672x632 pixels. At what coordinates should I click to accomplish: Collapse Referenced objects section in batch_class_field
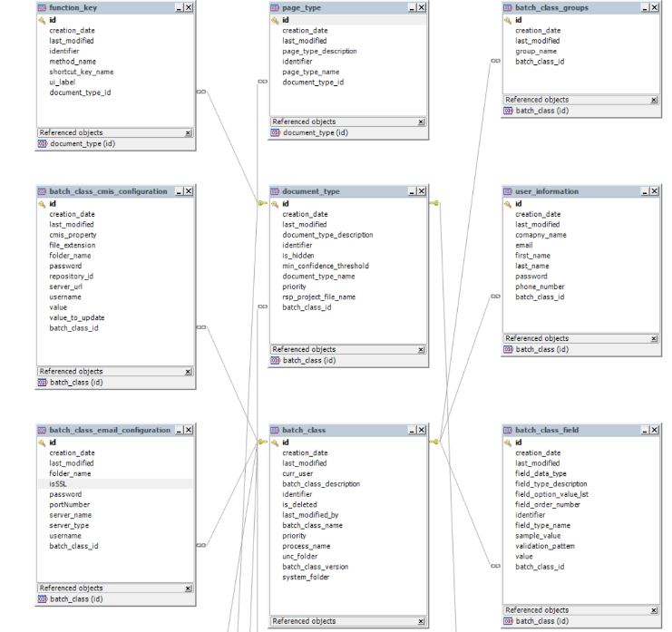tap(654, 610)
